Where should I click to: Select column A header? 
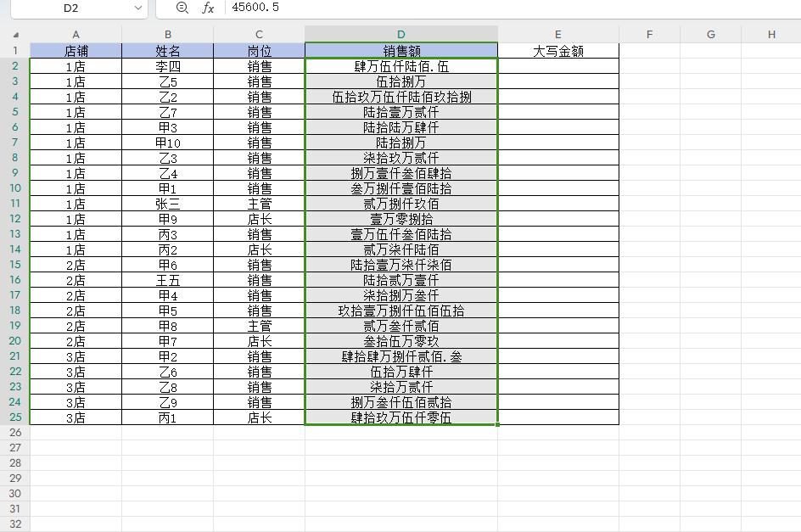coord(76,34)
